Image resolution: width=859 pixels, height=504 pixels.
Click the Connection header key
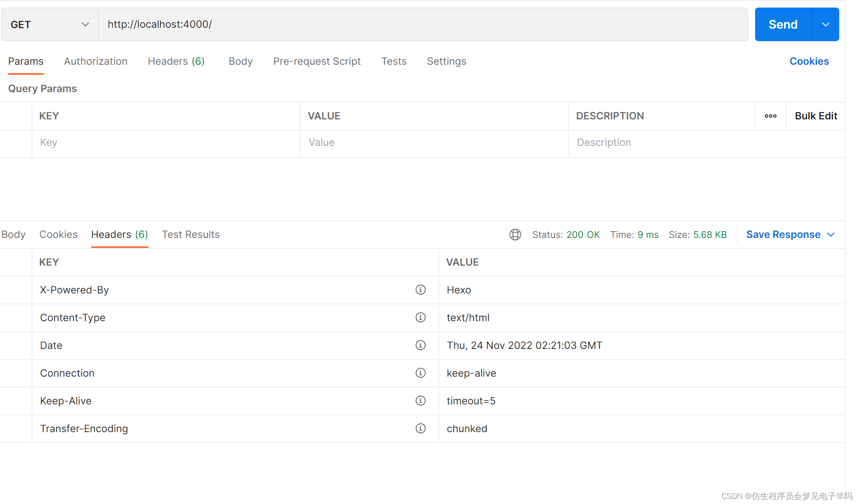click(x=67, y=373)
